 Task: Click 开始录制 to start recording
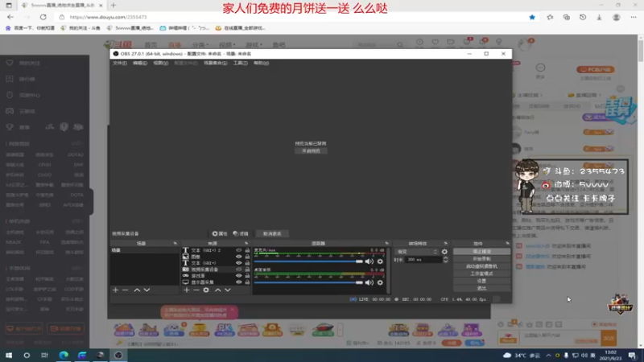tap(481, 259)
